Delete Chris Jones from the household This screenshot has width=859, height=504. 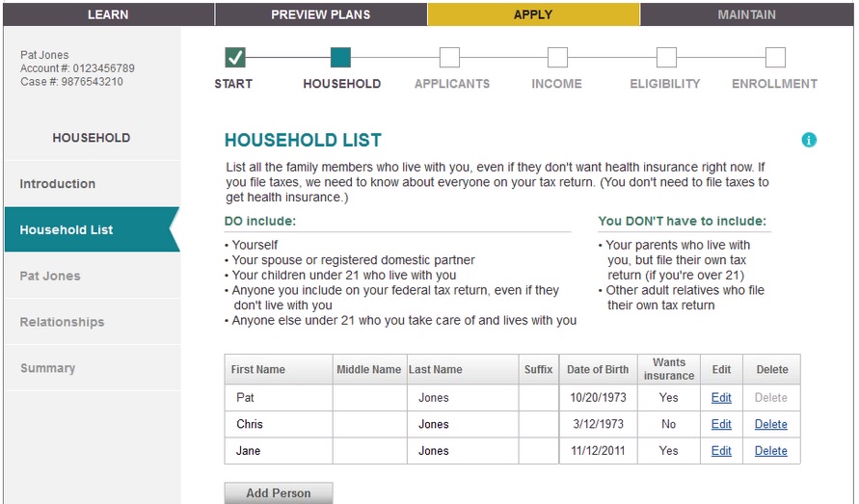point(771,424)
